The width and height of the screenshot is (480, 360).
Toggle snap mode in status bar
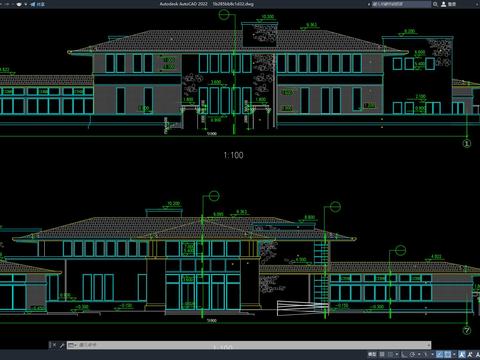(390, 354)
